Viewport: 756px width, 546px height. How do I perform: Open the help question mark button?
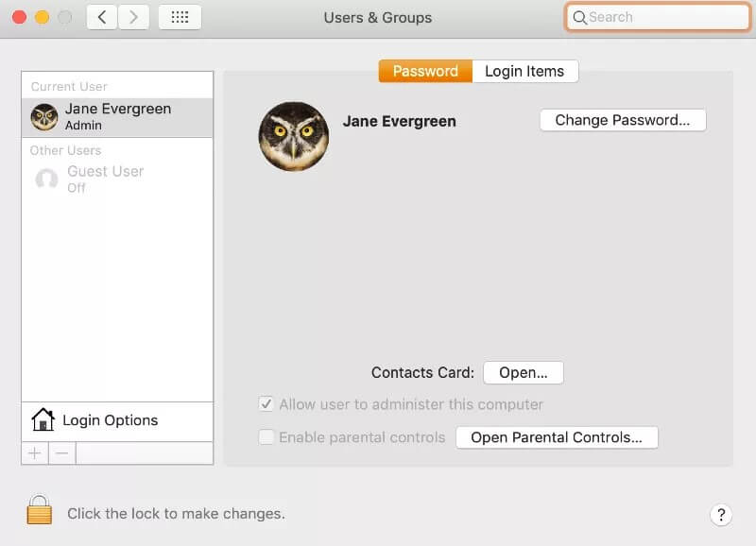point(721,515)
